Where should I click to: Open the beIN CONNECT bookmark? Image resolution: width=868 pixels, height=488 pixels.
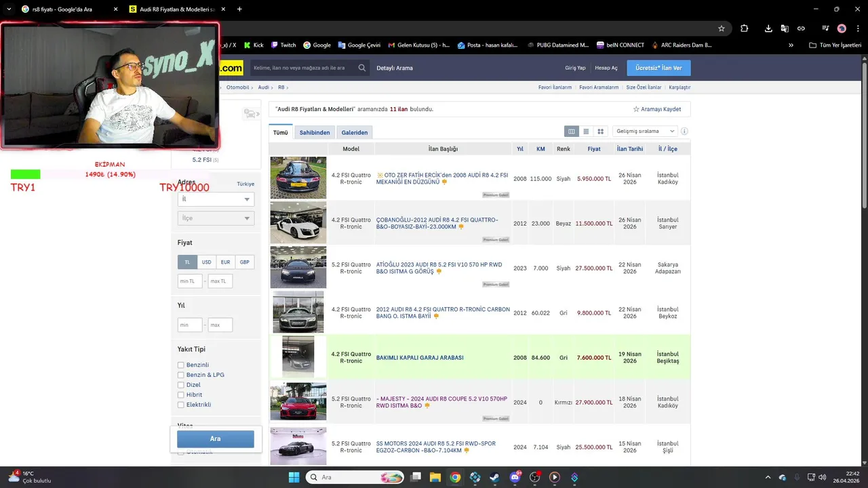click(620, 45)
